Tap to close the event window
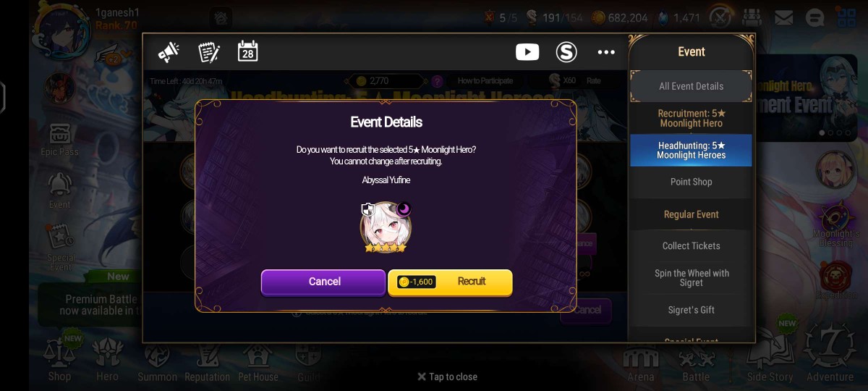Viewport: 868px width, 391px height. click(x=447, y=377)
